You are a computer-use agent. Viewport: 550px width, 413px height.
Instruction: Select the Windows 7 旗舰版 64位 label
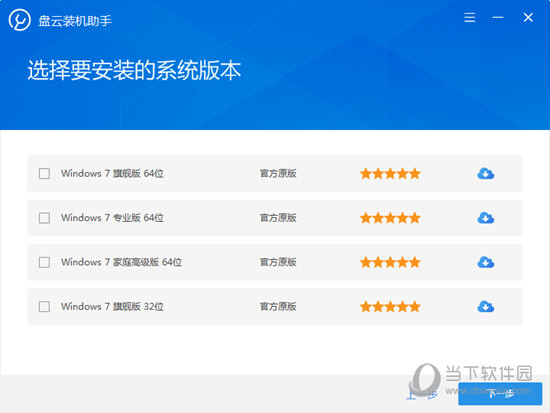[x=112, y=173]
